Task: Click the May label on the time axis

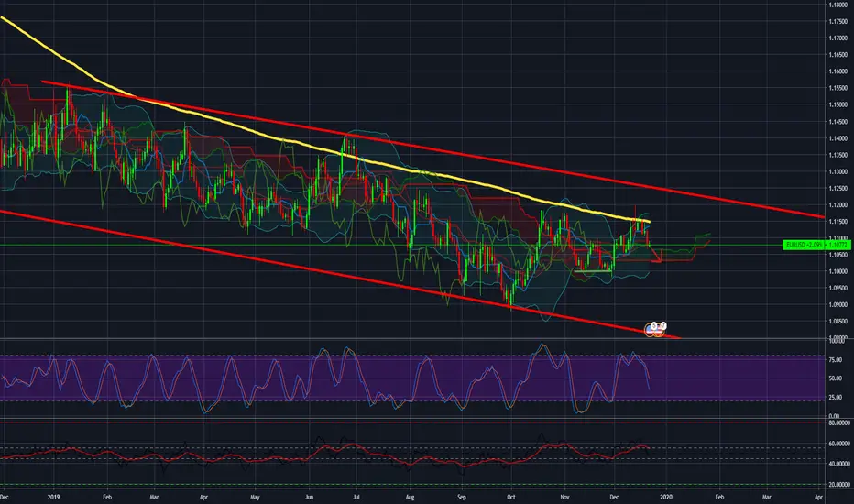Action: tap(255, 497)
